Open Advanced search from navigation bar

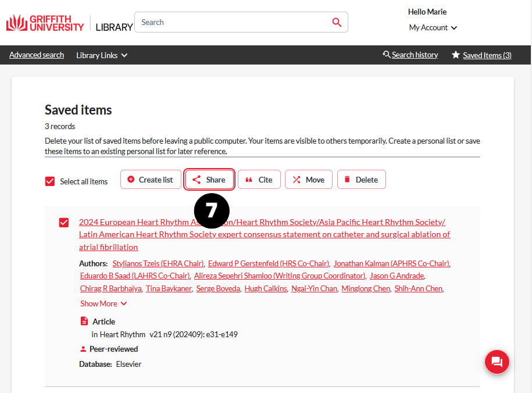click(x=37, y=55)
